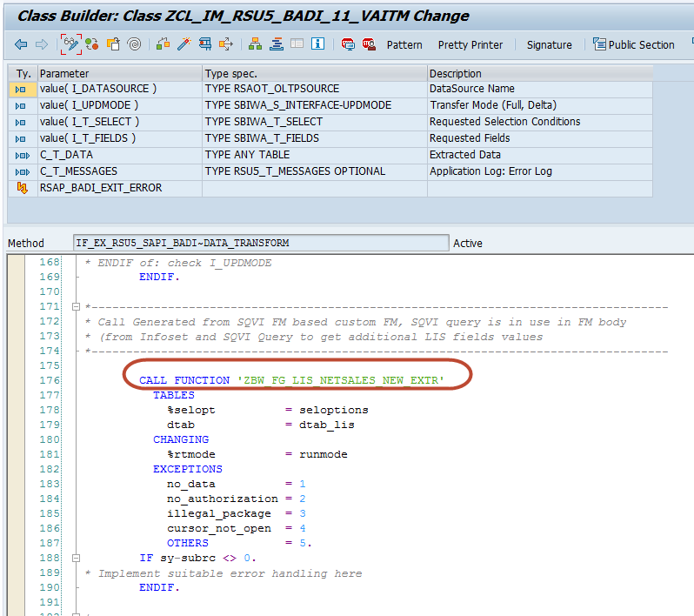Click the Type spec. column header
The image size is (694, 616).
(315, 73)
